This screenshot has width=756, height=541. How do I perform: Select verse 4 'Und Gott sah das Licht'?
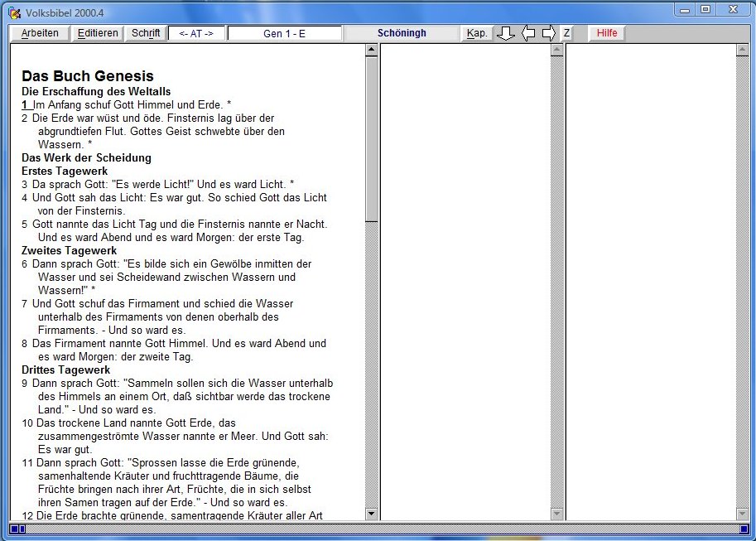(x=174, y=204)
